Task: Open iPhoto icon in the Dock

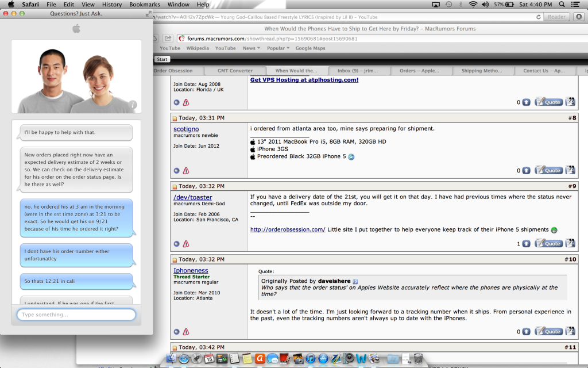Action: [x=298, y=359]
